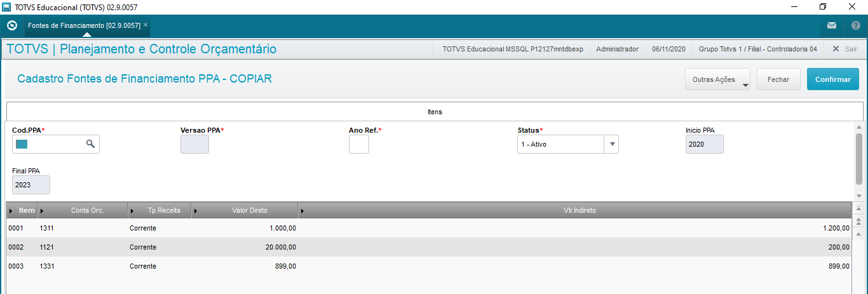Click the Versao PPA field
The width and height of the screenshot is (868, 294).
click(x=194, y=144)
